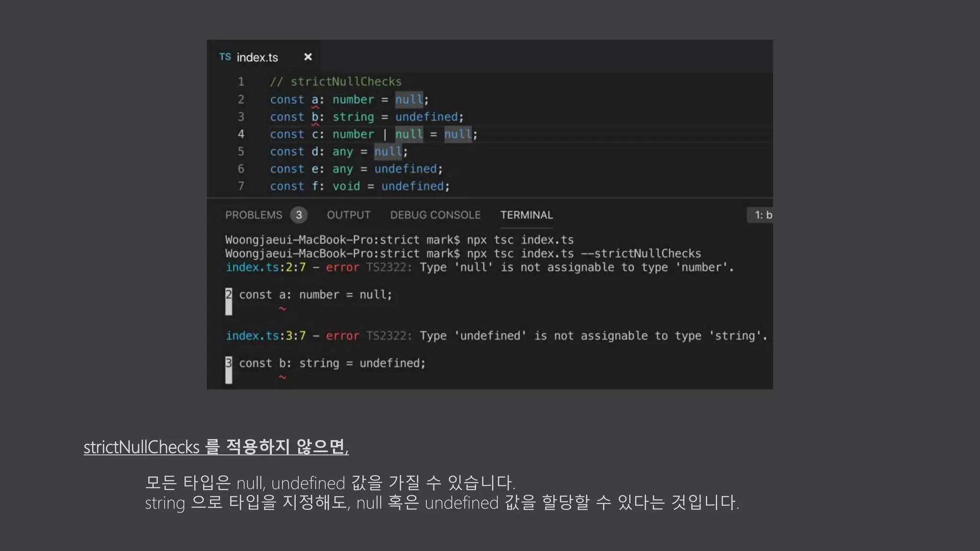Image resolution: width=980 pixels, height=551 pixels.
Task: Click terminal message "Type 'undefined' is not assignable"
Action: [x=593, y=336]
